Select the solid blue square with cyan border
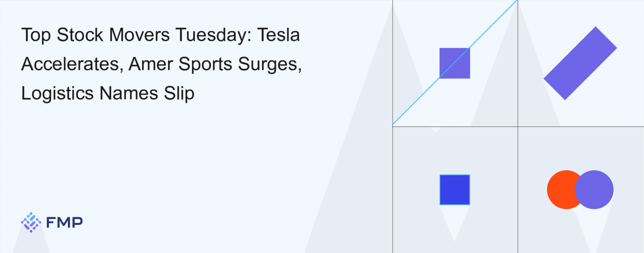 pos(455,190)
